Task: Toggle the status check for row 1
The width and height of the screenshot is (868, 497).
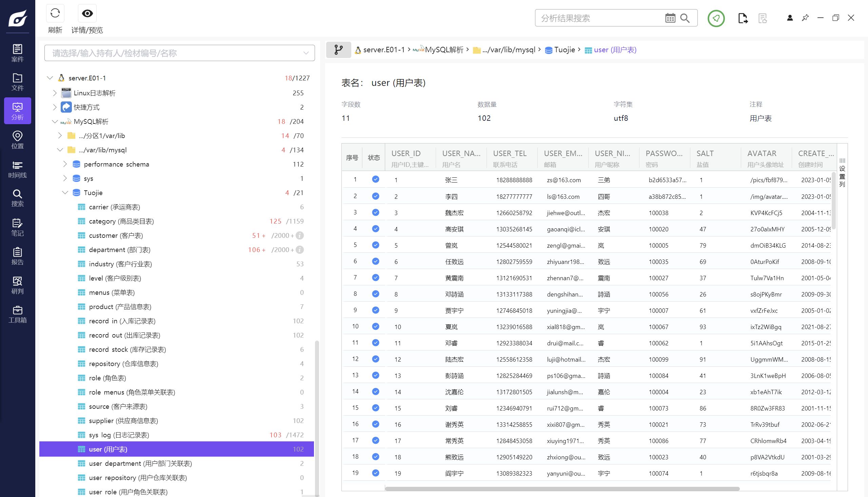Action: [x=375, y=179]
